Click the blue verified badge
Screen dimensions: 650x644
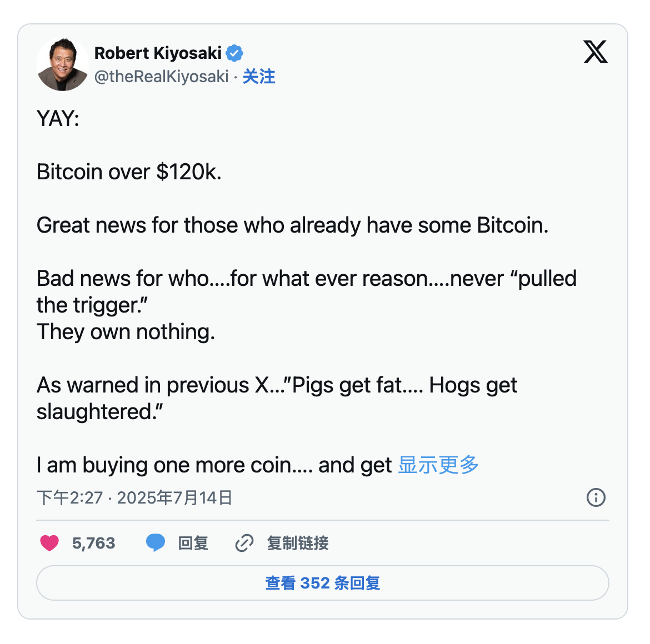pyautogui.click(x=234, y=53)
